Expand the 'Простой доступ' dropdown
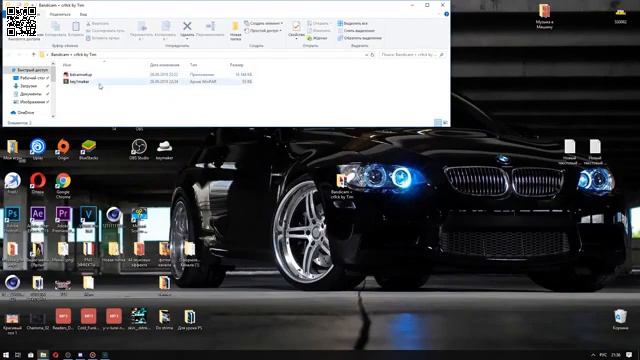 [264, 31]
